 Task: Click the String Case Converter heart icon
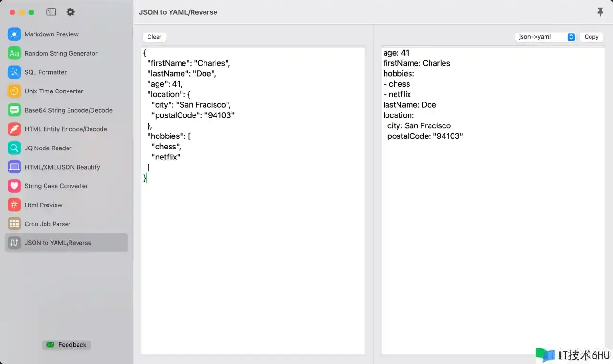14,186
